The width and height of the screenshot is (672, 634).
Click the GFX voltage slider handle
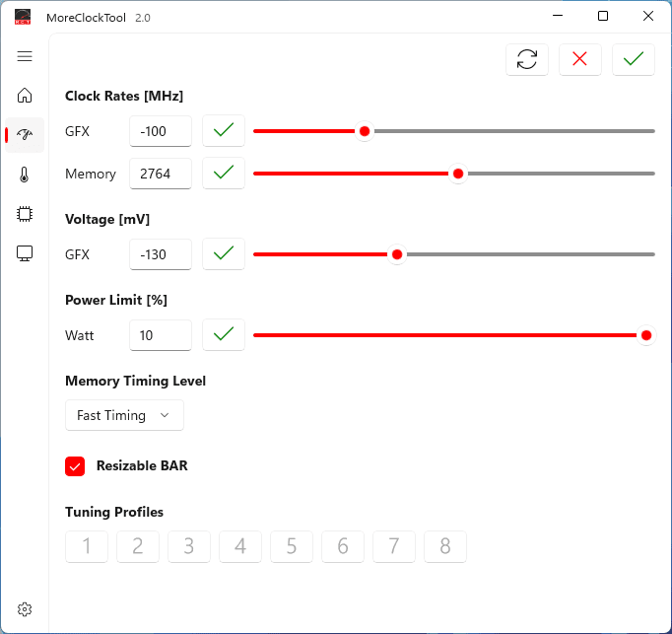397,254
